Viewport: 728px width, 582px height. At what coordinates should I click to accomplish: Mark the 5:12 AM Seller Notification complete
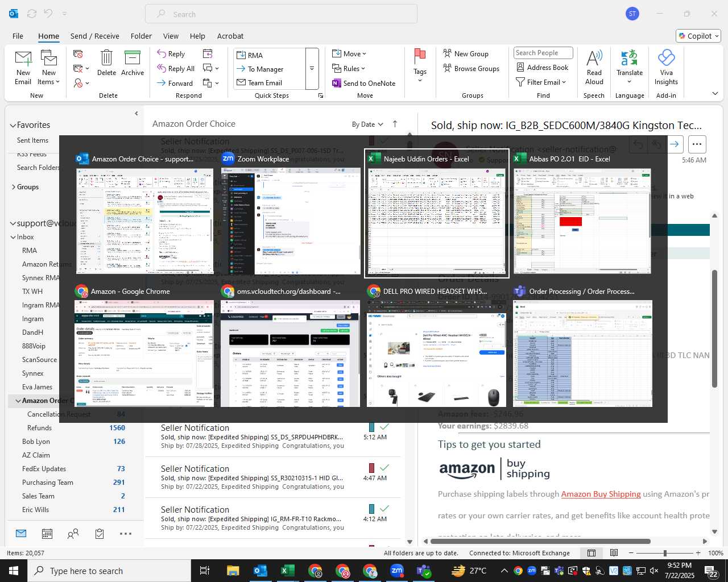click(384, 427)
